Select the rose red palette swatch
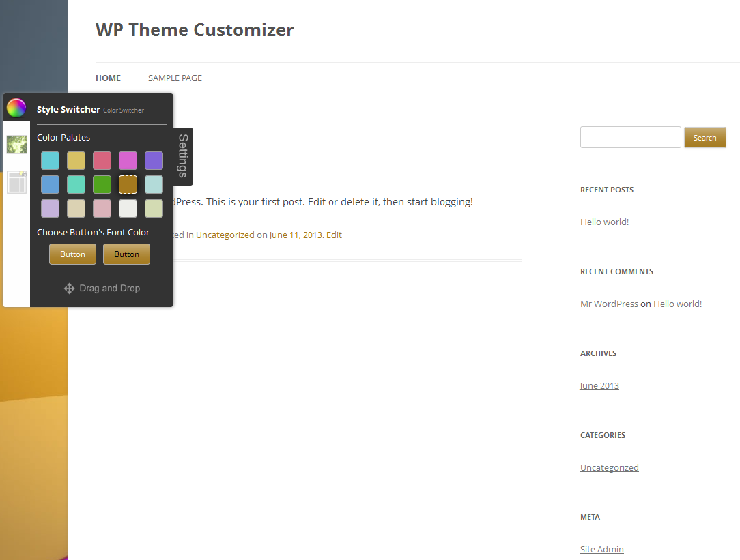 [x=102, y=161]
